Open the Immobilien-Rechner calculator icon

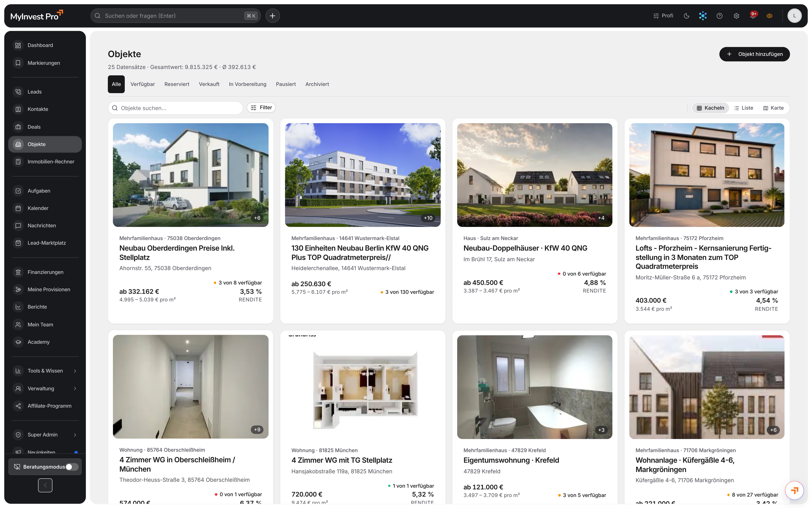pyautogui.click(x=18, y=162)
